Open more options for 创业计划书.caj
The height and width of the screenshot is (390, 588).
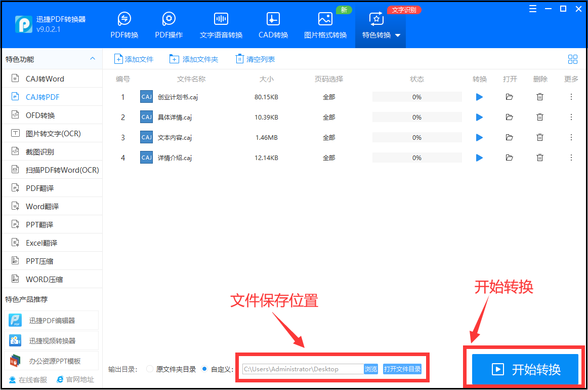point(571,97)
